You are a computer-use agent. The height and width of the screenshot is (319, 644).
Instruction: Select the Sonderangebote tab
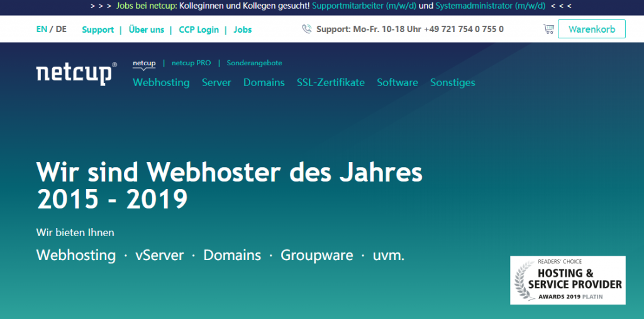click(255, 63)
